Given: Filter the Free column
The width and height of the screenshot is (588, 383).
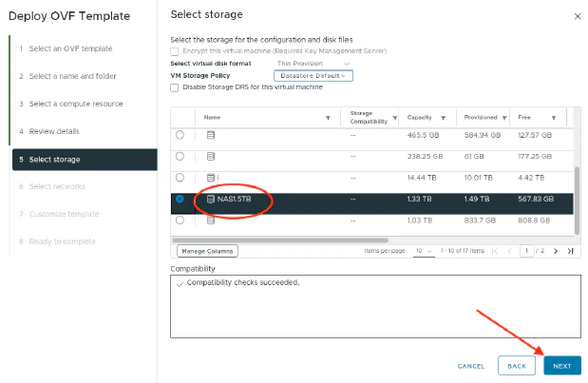Looking at the screenshot, I should click(554, 118).
